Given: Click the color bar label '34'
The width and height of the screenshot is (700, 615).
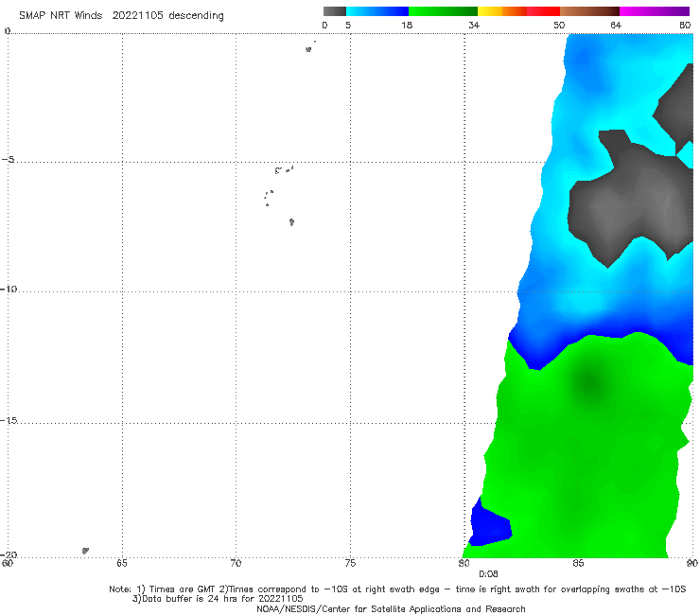Looking at the screenshot, I should pos(474,26).
